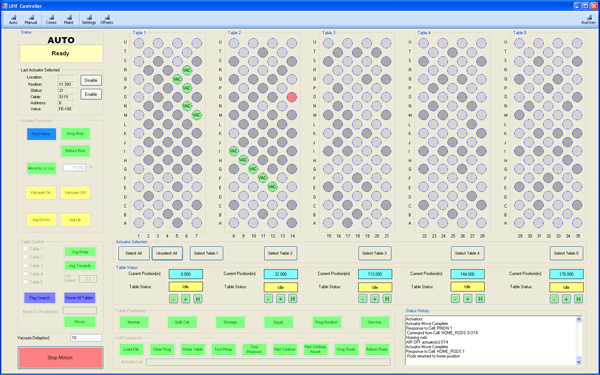This screenshot has height=375, width=600.
Task: Toggle the VAC actuator in Table 2 row G
Action: [x=253, y=168]
